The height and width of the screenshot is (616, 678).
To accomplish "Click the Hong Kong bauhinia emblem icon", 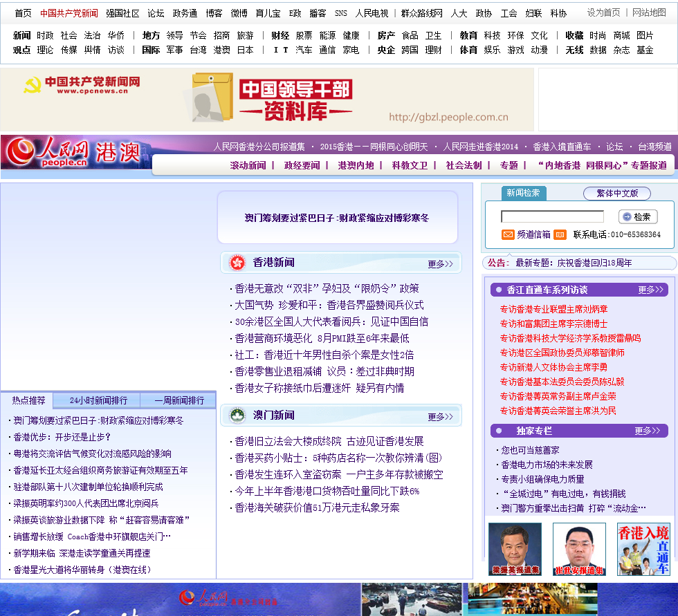I will [237, 263].
